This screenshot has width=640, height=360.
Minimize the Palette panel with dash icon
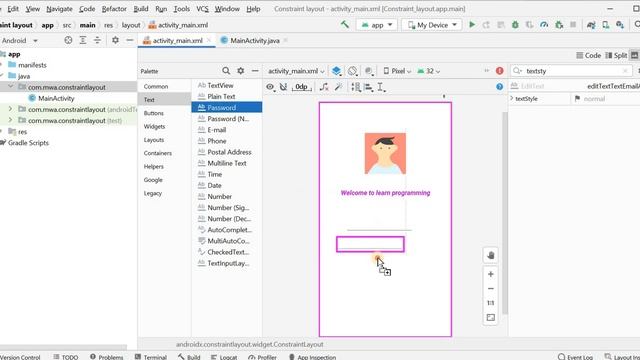pos(255,71)
